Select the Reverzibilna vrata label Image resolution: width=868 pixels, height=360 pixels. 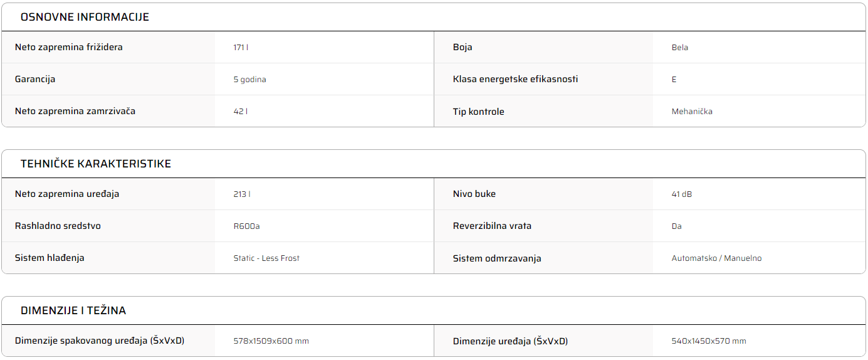492,226
